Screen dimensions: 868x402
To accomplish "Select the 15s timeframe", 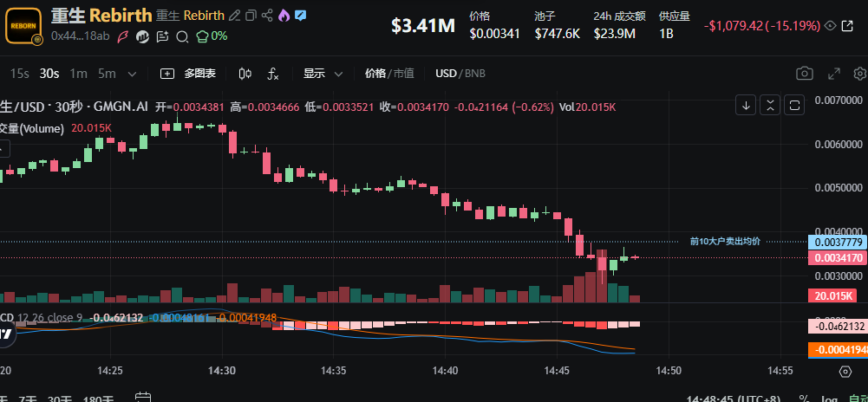I will point(19,74).
